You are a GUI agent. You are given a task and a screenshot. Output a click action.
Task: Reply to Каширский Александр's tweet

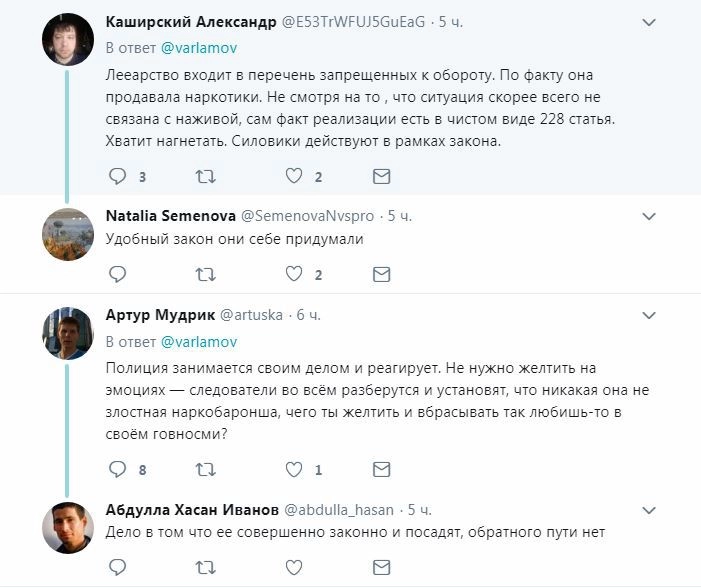tap(117, 177)
